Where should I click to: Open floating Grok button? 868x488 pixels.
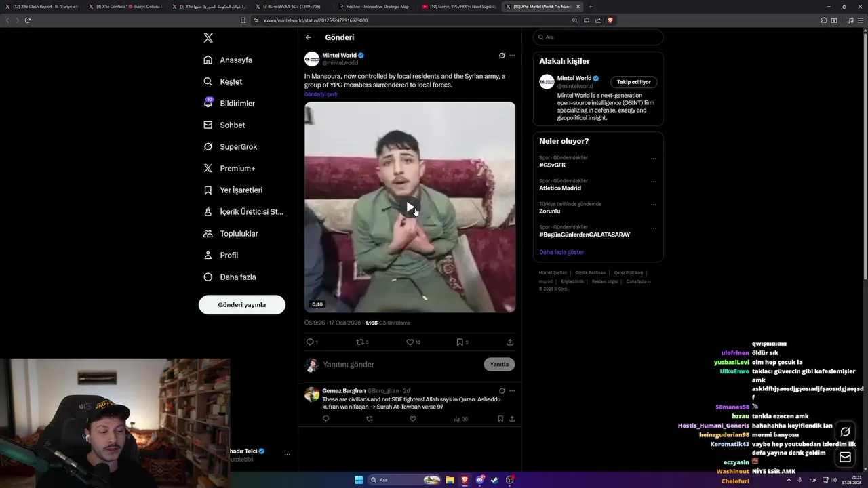[845, 432]
